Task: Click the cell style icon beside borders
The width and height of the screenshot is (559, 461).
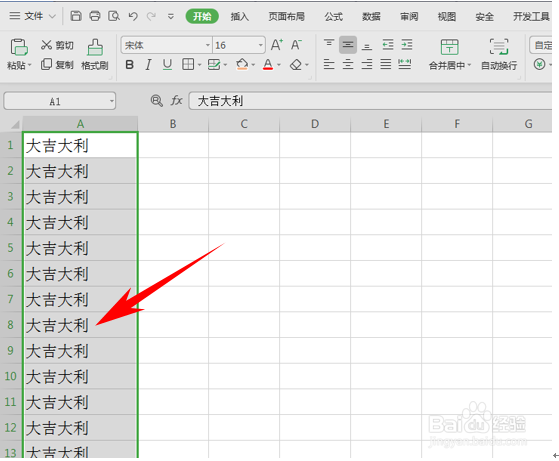Action: (214, 65)
